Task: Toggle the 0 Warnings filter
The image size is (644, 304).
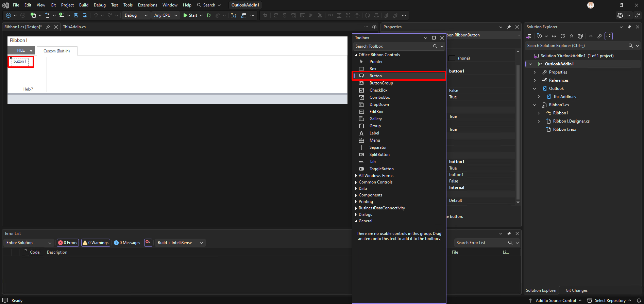Action: (96, 243)
